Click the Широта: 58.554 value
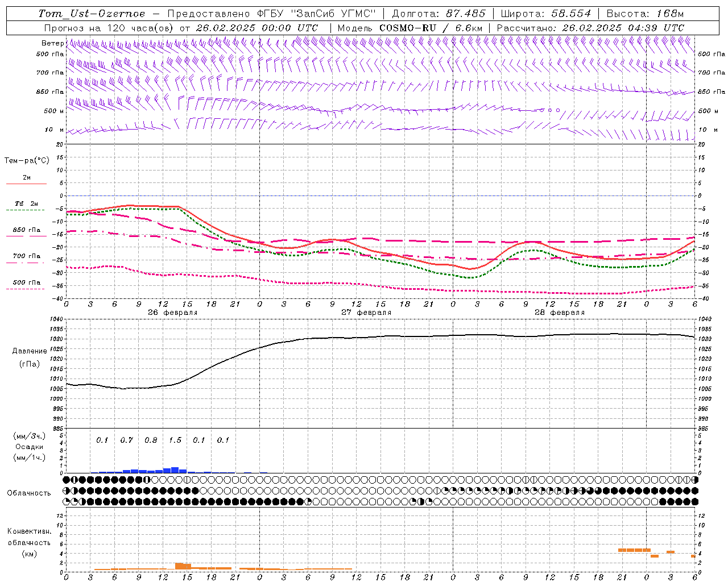Screen dimensions: 728x582 [545, 14]
